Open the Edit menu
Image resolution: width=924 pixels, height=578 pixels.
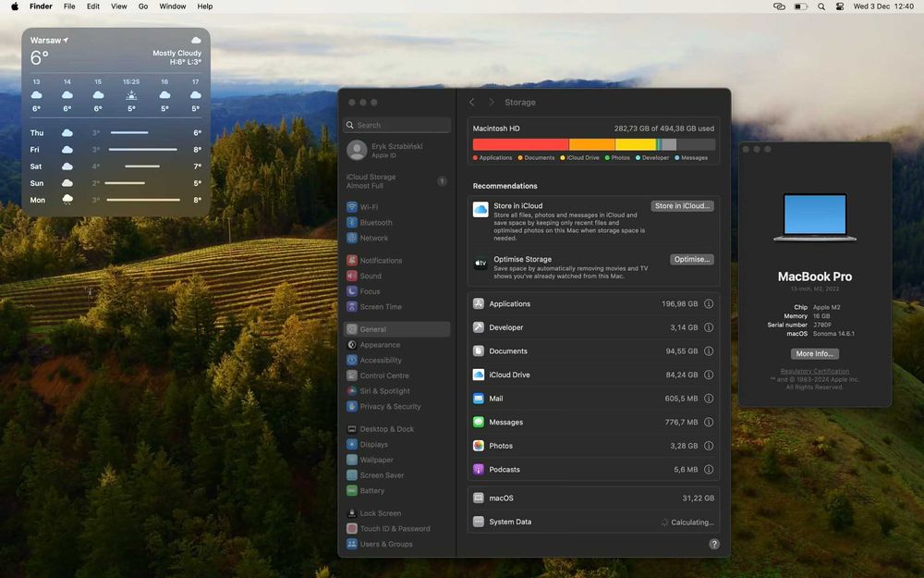click(x=93, y=6)
